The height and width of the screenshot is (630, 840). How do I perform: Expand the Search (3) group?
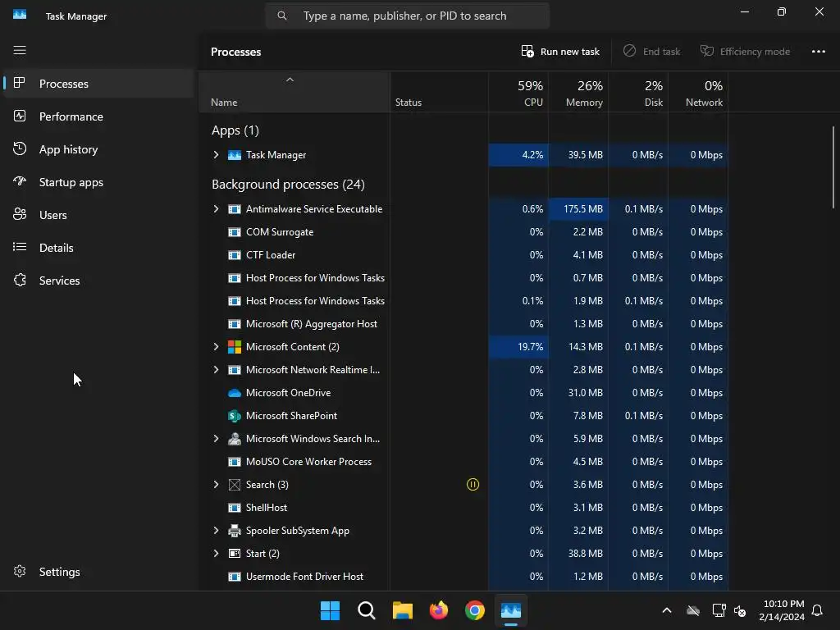click(216, 484)
